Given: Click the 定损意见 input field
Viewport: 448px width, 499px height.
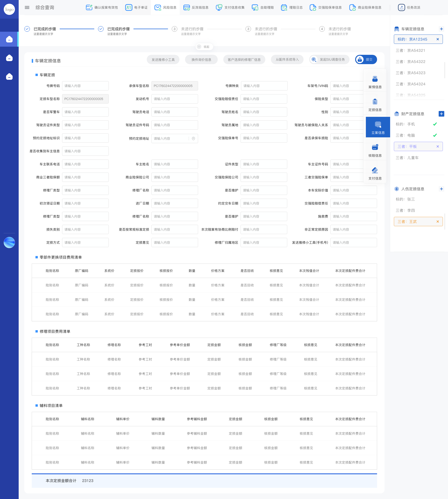Looking at the screenshot, I should coord(175,243).
